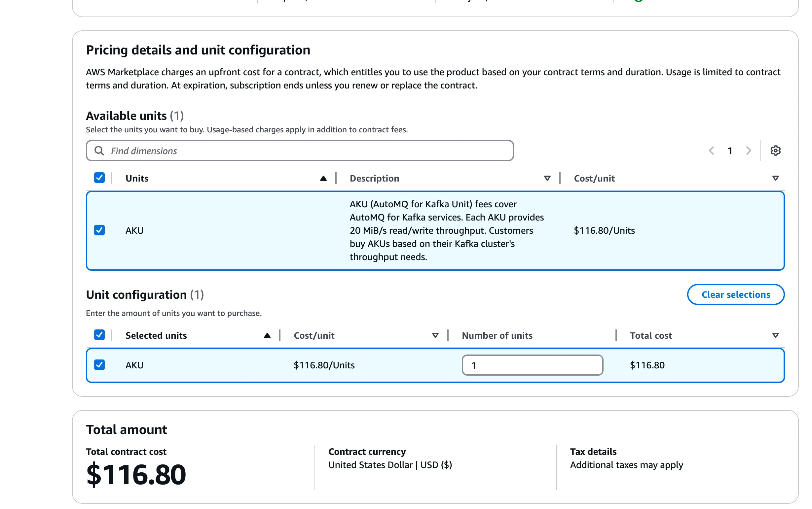Toggle select-all checkbox in Available units

[99, 178]
